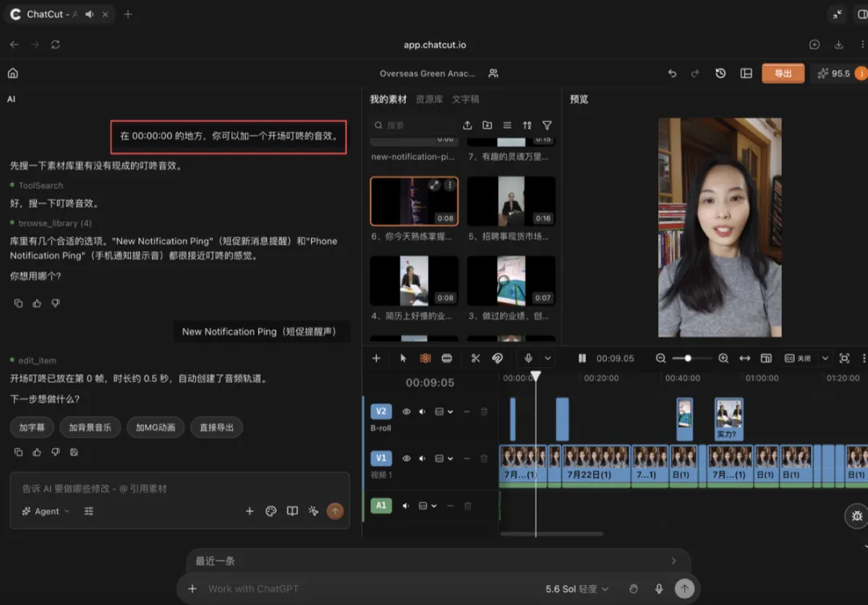
Task: Hide the V2 B-roll track
Action: (x=407, y=411)
